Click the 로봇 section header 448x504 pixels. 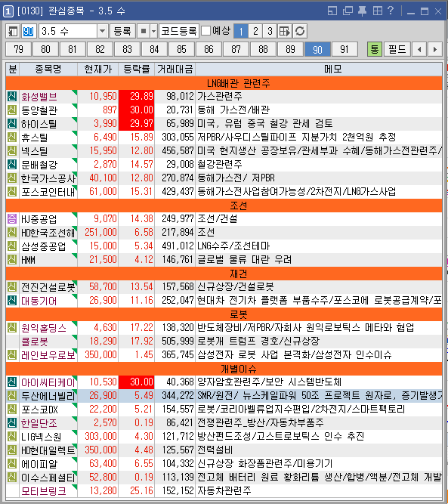pyautogui.click(x=224, y=314)
